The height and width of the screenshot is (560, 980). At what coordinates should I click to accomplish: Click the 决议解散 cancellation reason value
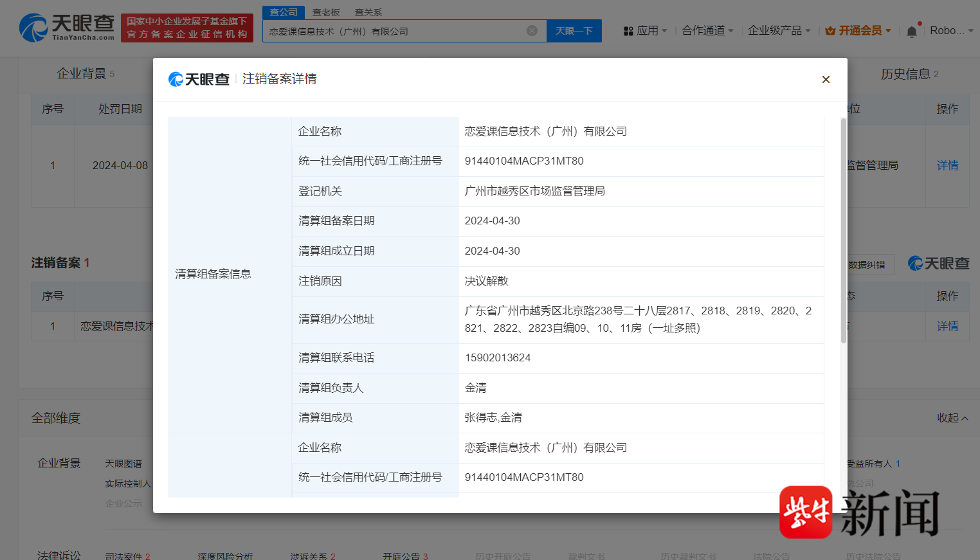pyautogui.click(x=487, y=281)
